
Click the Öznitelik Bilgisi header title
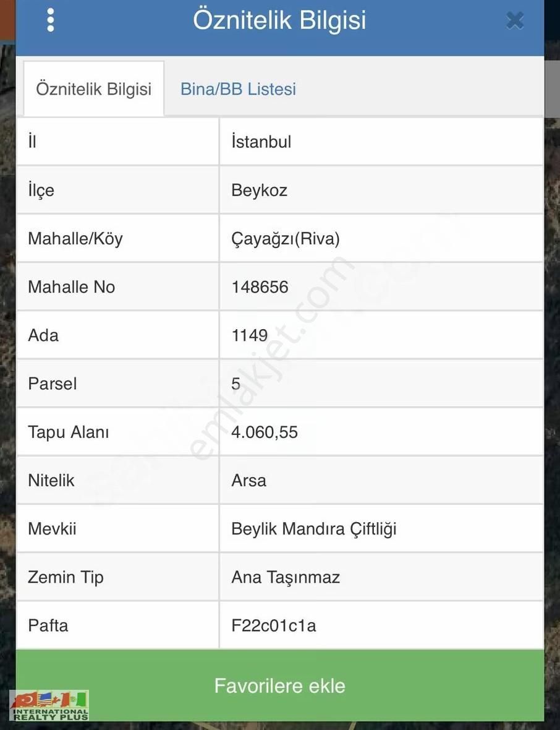(279, 20)
